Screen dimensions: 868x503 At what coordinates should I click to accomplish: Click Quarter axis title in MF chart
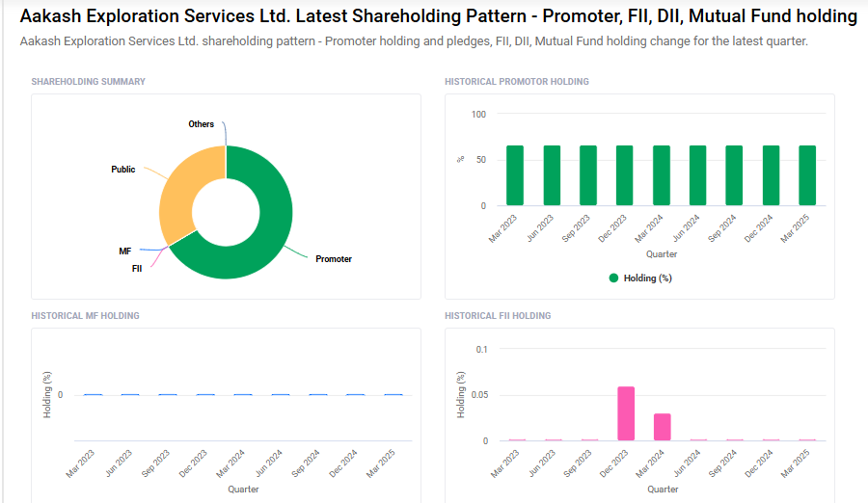243,490
